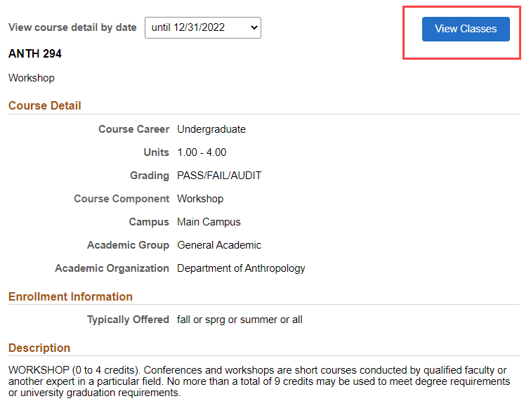Click the Academic Group label

(x=129, y=245)
